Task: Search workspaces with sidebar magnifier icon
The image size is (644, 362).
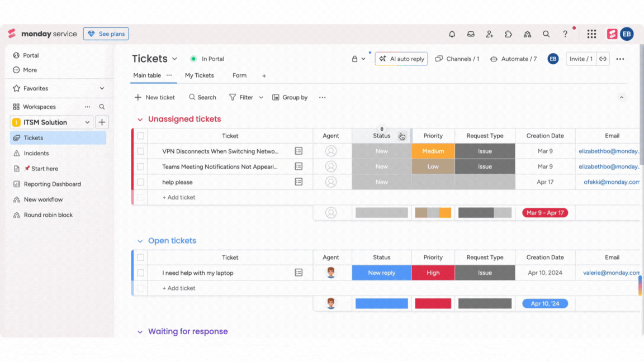Action: 102,107
